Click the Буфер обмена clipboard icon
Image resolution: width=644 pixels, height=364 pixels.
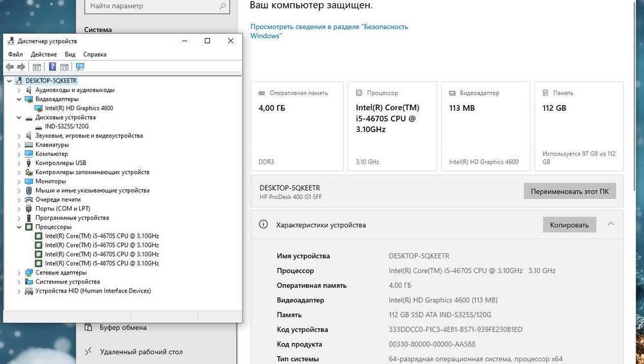(x=88, y=327)
